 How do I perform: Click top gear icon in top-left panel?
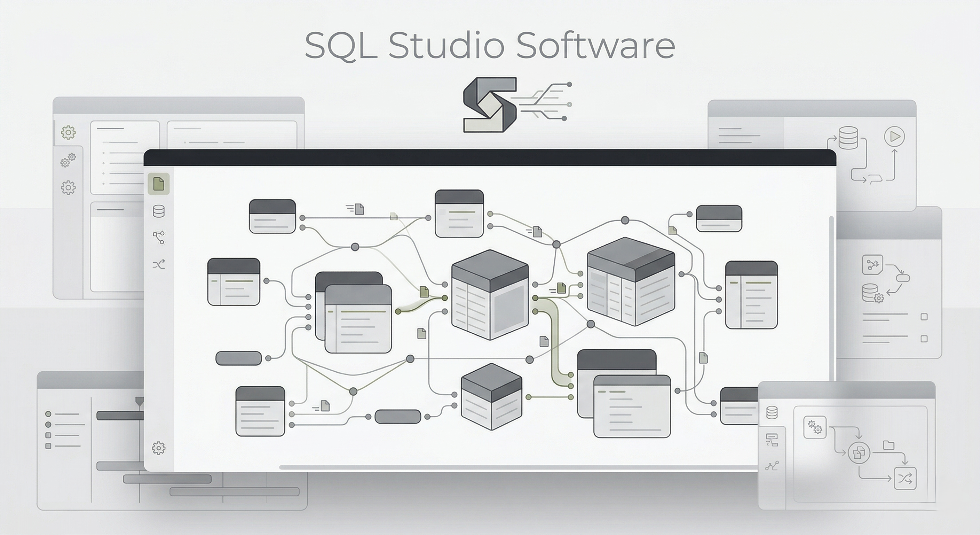point(68,132)
